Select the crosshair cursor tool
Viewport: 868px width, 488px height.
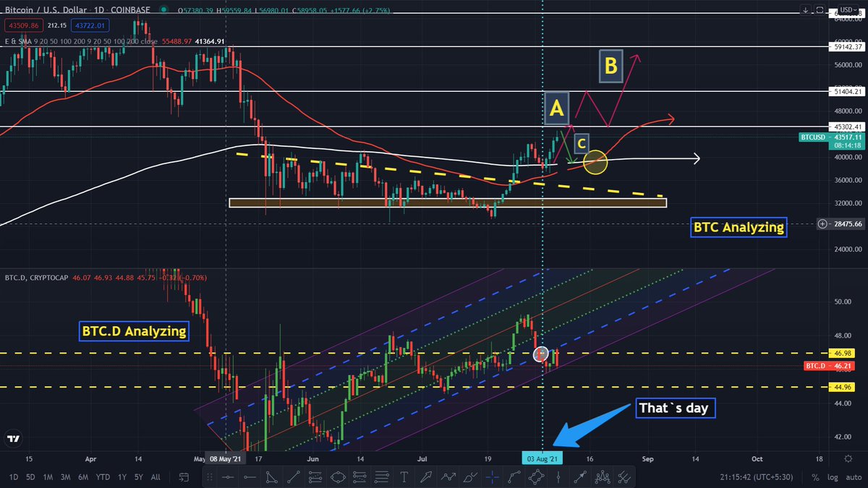pyautogui.click(x=493, y=477)
